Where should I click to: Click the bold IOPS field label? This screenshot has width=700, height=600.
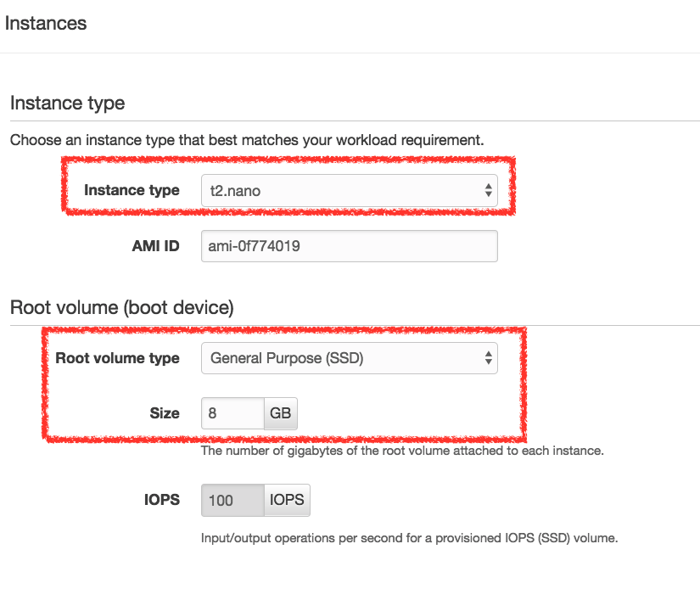[161, 500]
